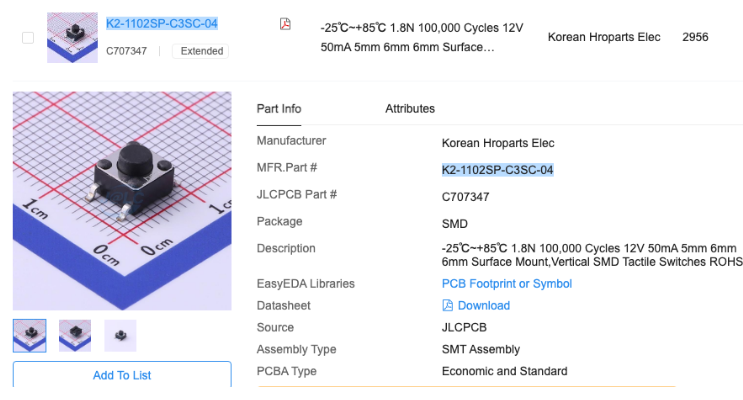743x400 pixels.
Task: Click the stock quantity 2956
Action: [x=695, y=37]
